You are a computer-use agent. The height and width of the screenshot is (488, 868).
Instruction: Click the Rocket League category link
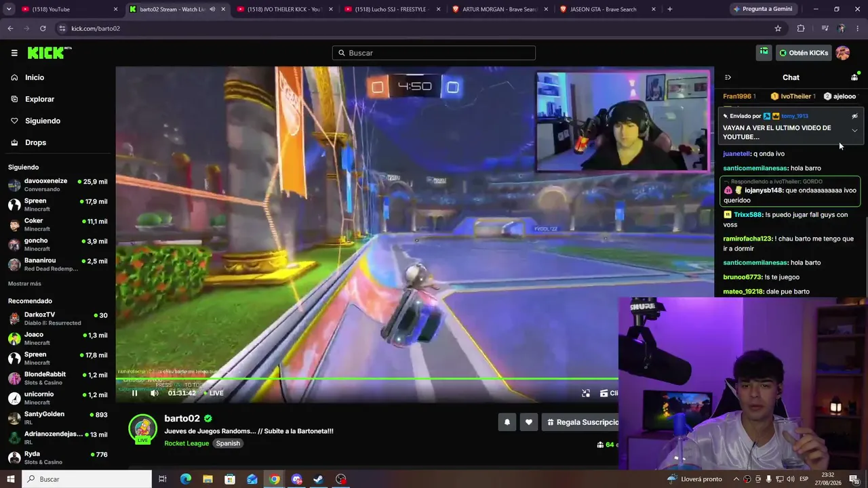(x=186, y=443)
